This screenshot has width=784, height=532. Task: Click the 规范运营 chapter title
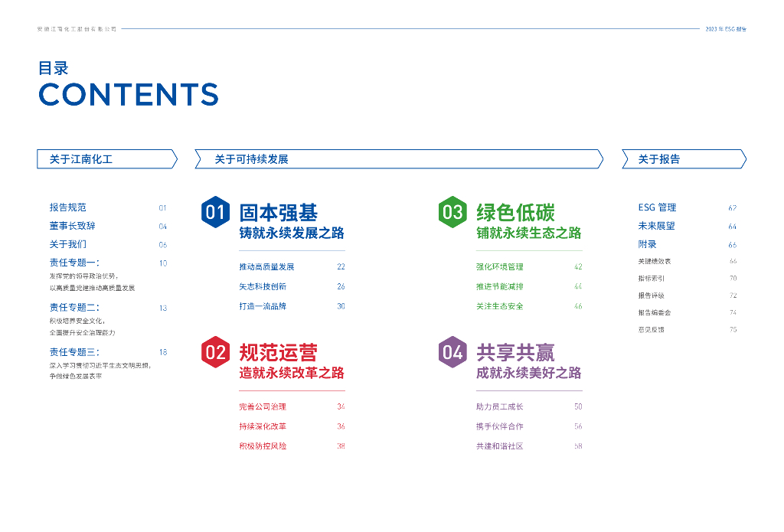click(279, 353)
